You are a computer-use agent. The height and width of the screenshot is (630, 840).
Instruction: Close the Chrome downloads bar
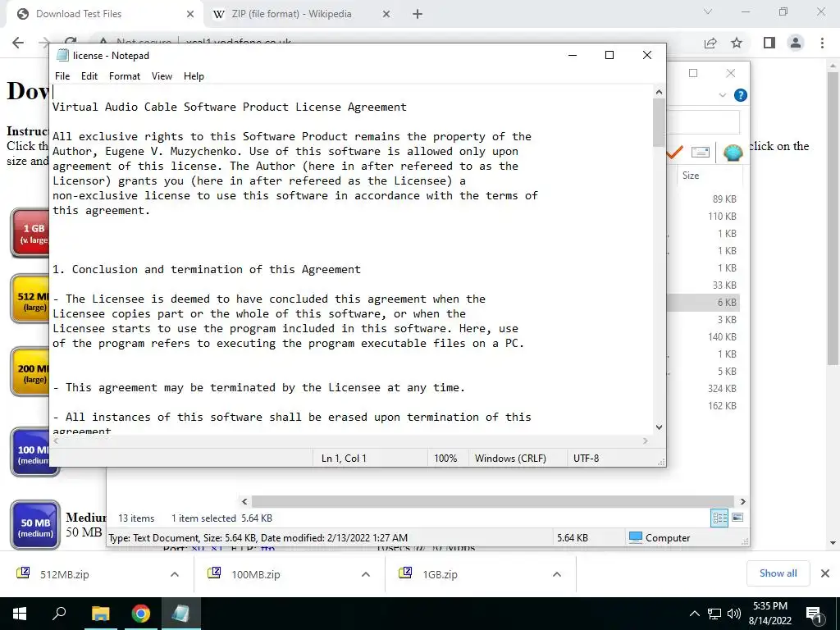pos(825,573)
